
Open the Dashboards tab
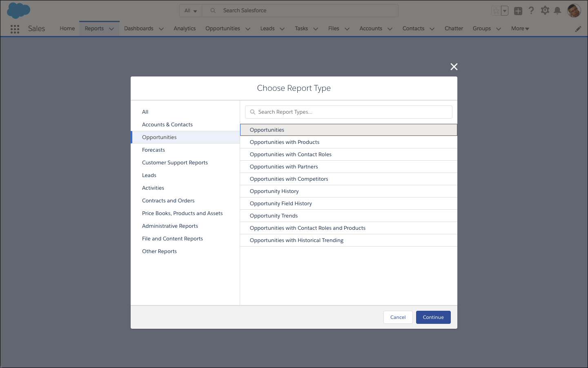139,29
